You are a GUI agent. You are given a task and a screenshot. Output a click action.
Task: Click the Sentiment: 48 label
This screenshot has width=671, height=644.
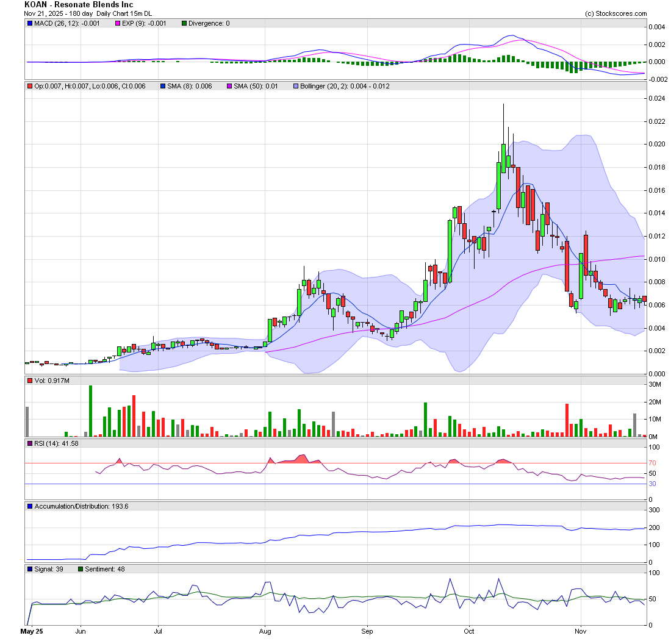click(105, 569)
